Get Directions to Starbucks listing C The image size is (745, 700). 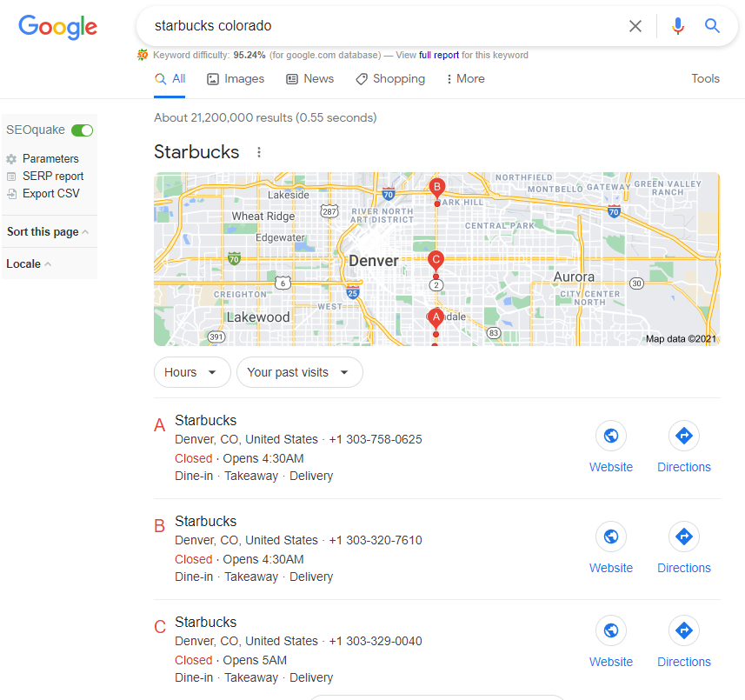(683, 642)
